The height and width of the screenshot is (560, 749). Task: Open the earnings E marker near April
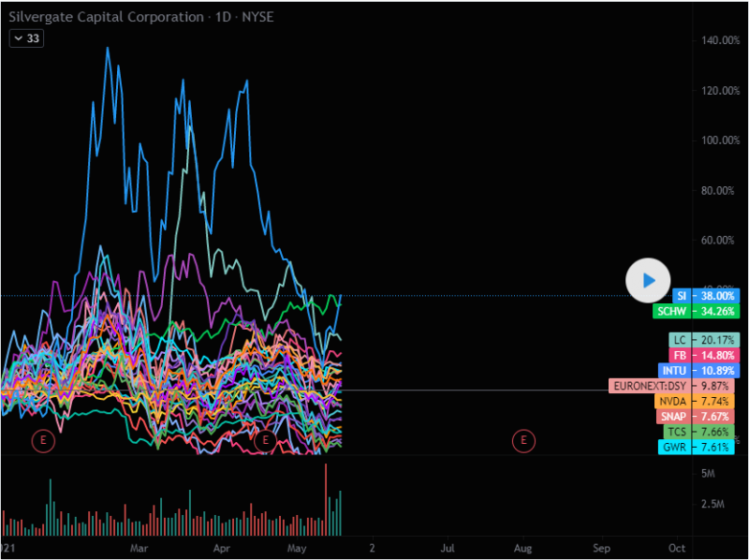click(266, 439)
